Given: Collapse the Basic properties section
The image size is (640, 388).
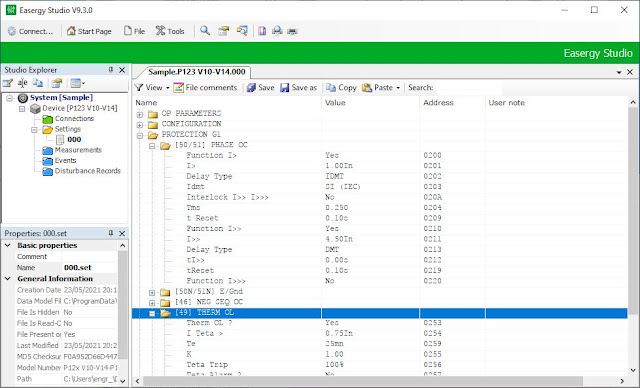Looking at the screenshot, I should (x=8, y=245).
